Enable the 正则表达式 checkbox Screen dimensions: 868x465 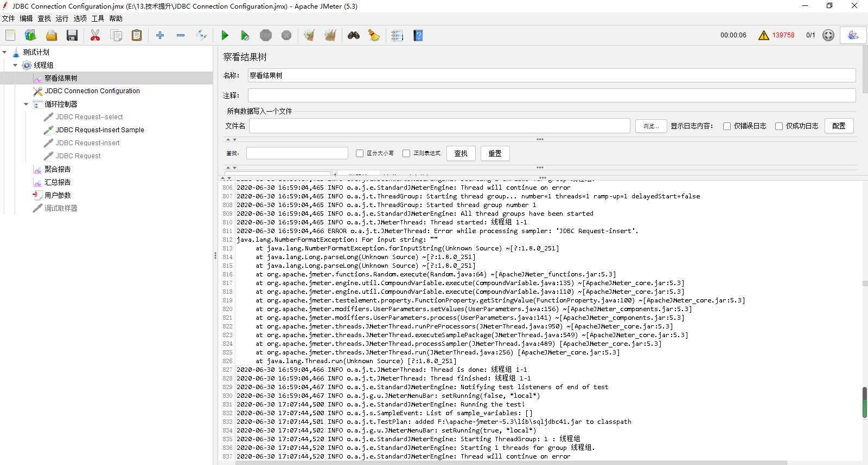[x=406, y=153]
